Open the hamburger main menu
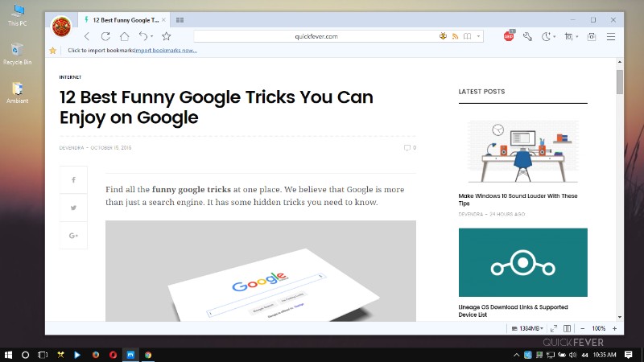 tap(611, 36)
